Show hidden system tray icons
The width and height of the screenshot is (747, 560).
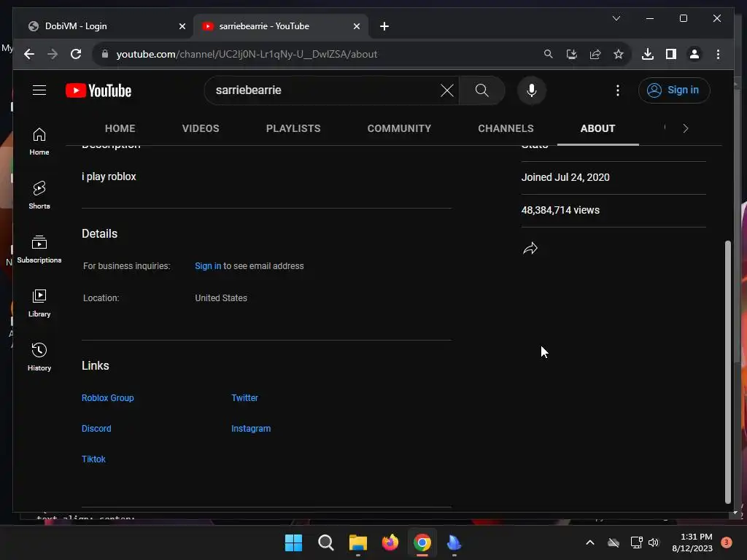click(589, 542)
